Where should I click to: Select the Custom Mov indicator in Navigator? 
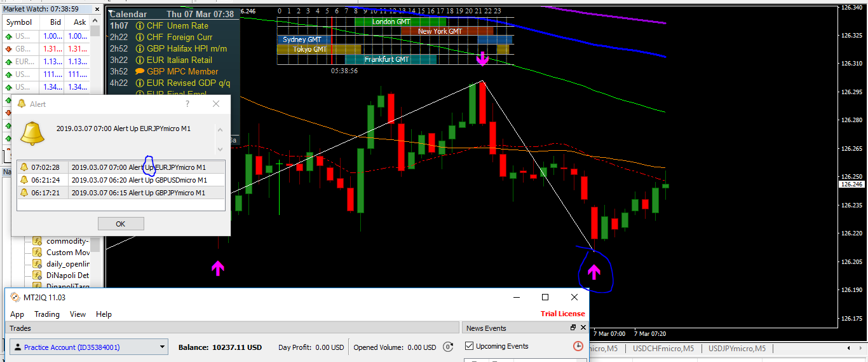(68, 253)
